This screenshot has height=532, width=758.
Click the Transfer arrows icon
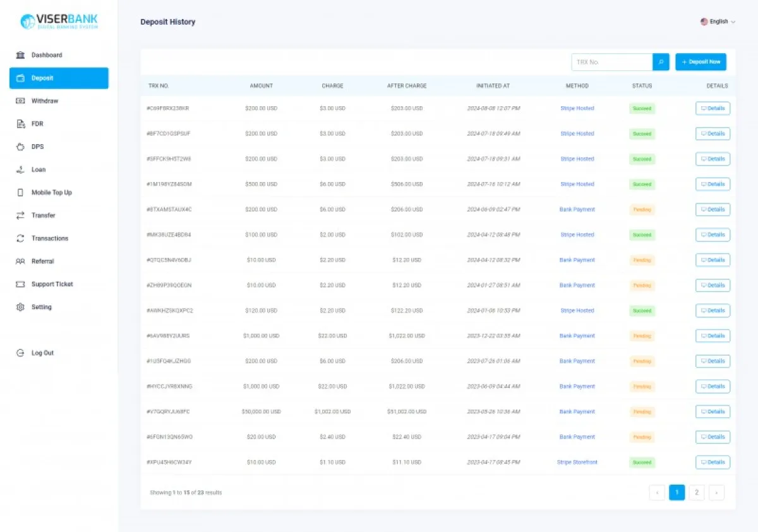[20, 215]
